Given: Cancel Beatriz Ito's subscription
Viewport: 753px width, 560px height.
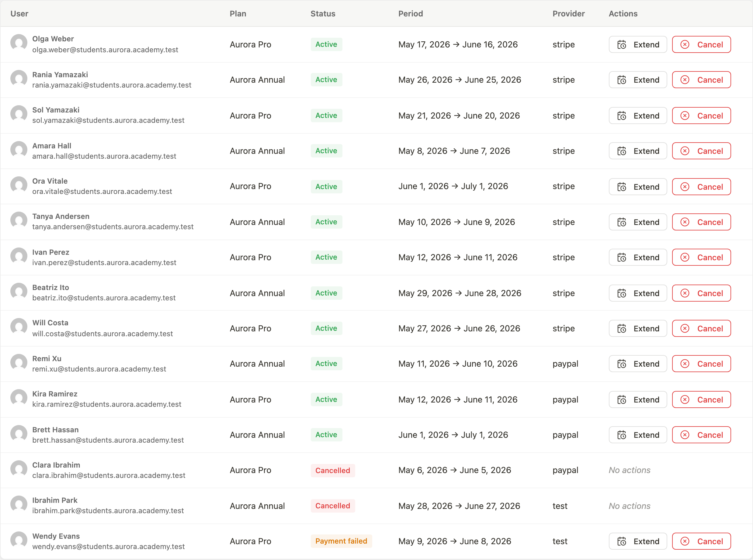Looking at the screenshot, I should [x=701, y=293].
